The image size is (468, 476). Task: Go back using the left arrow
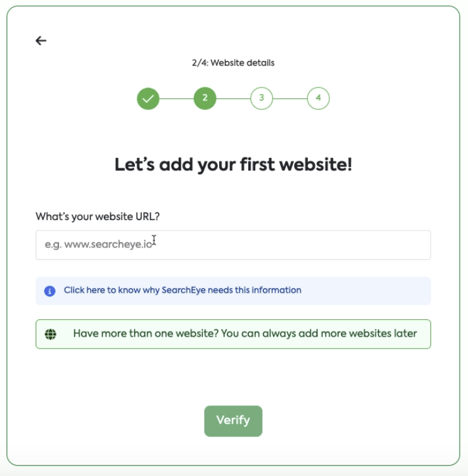click(x=41, y=41)
